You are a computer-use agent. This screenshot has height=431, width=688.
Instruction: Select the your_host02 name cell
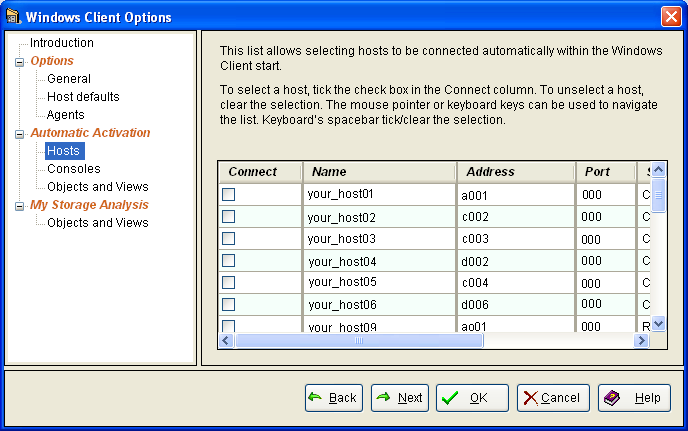click(x=380, y=216)
